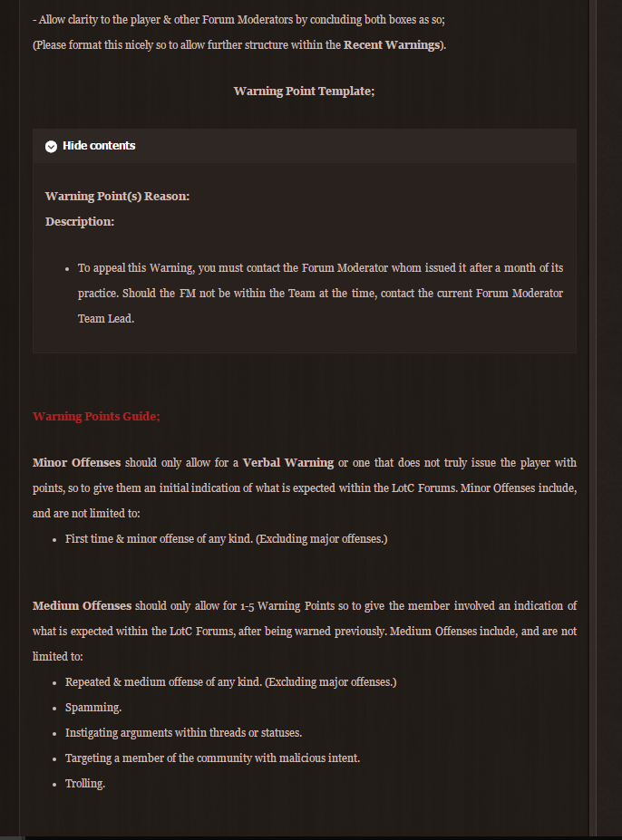Click the First time & minor offense bullet
Viewport: 622px width, 840px height.
(227, 538)
